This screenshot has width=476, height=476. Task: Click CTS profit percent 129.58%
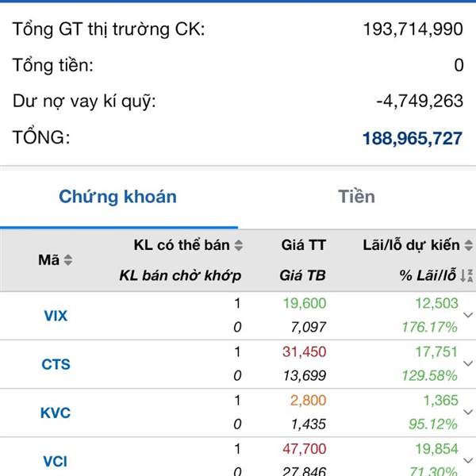pos(429,376)
